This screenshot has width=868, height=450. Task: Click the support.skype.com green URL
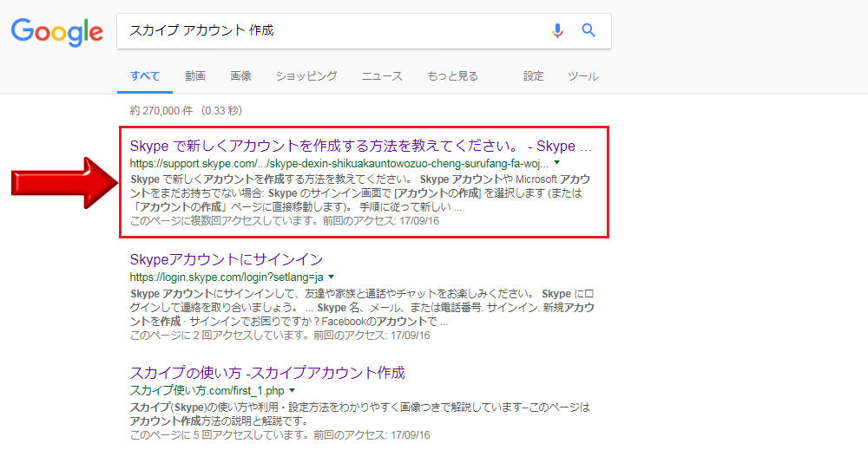(x=339, y=164)
